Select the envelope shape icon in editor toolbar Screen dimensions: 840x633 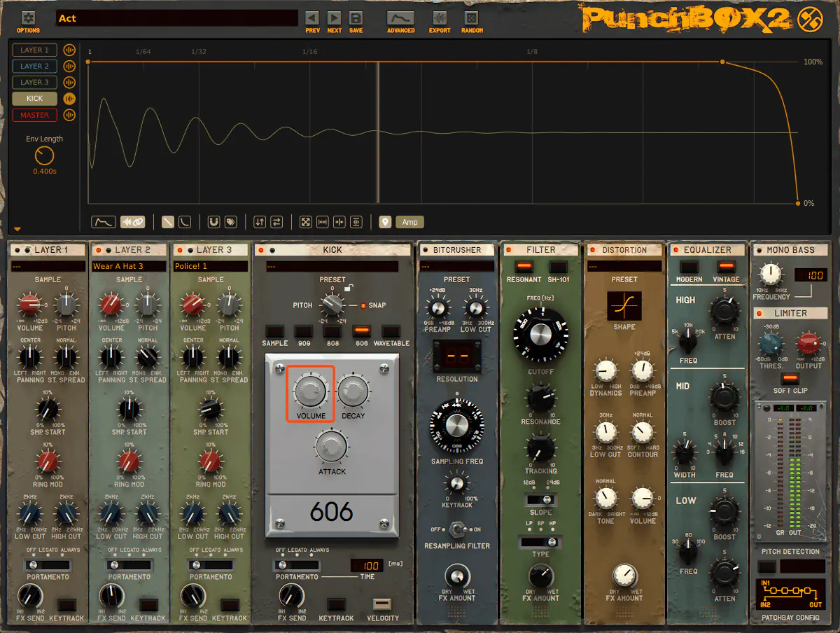(104, 222)
